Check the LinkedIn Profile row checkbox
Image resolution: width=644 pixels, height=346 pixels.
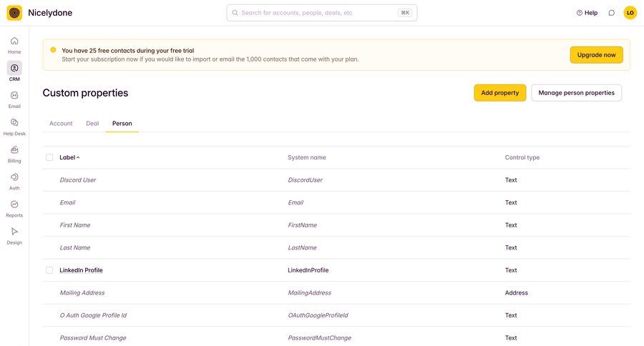coord(49,270)
